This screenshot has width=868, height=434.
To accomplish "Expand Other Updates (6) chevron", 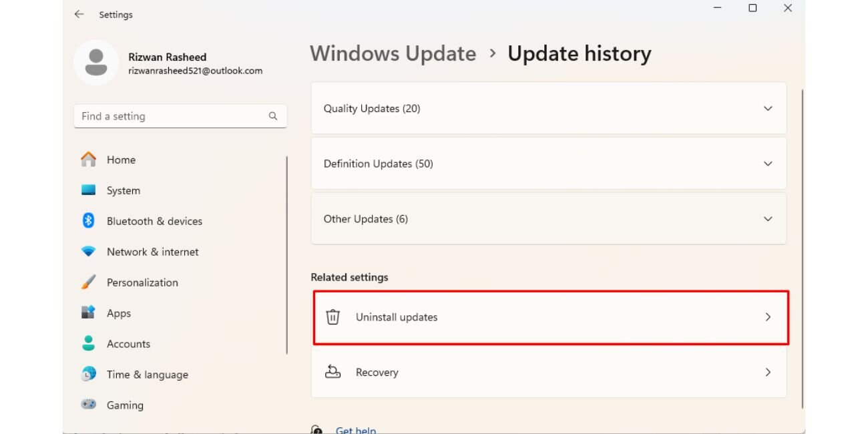I will pos(768,219).
